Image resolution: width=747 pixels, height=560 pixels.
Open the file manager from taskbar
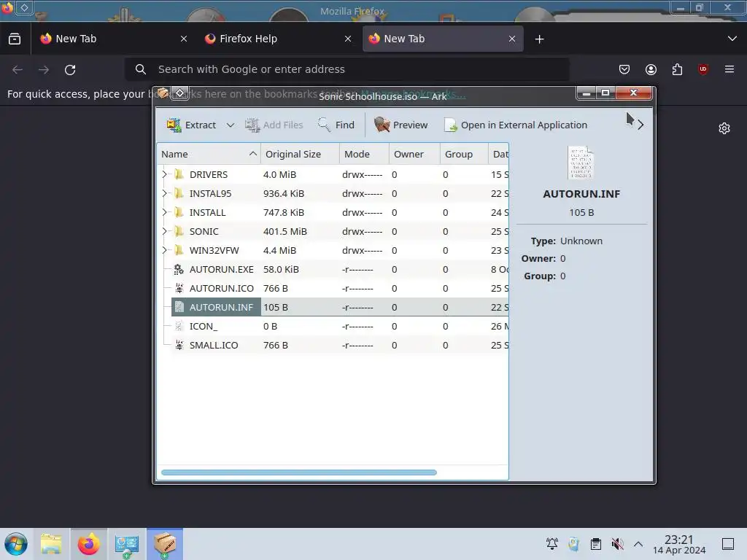[51, 544]
